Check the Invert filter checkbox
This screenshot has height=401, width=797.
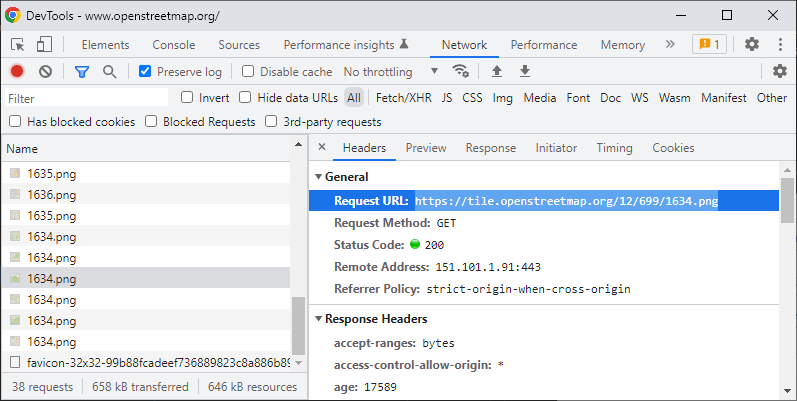click(x=187, y=97)
